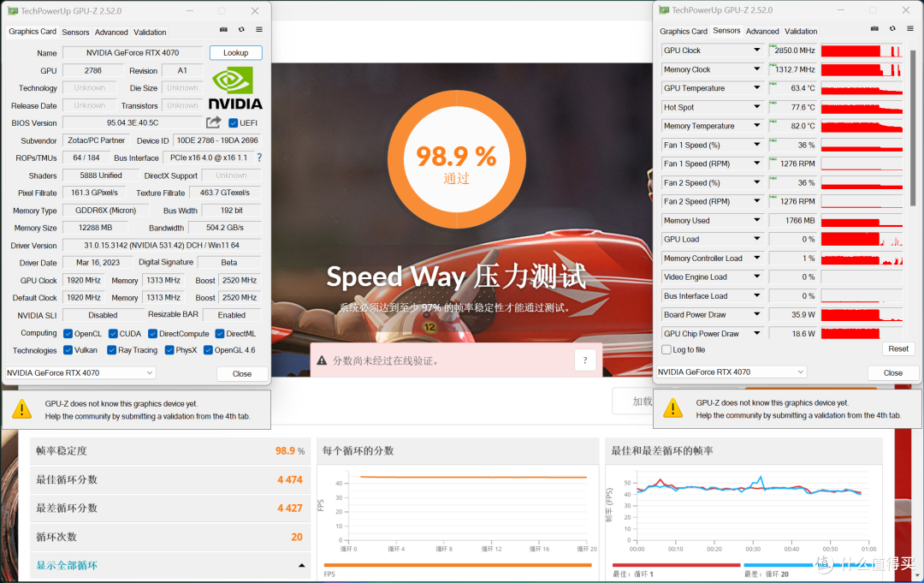Screen dimensions: 924x583
Task: Click the 4 427 worst loop score value
Action: 289,509
